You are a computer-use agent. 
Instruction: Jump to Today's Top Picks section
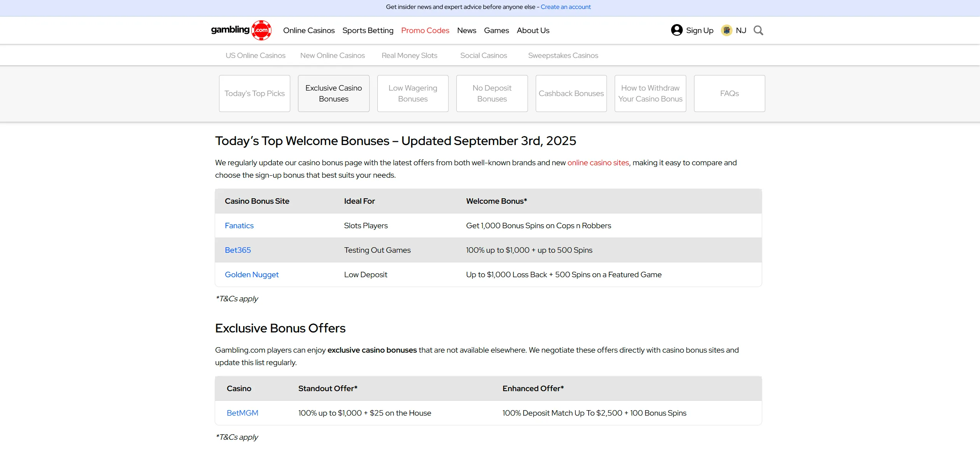254,93
